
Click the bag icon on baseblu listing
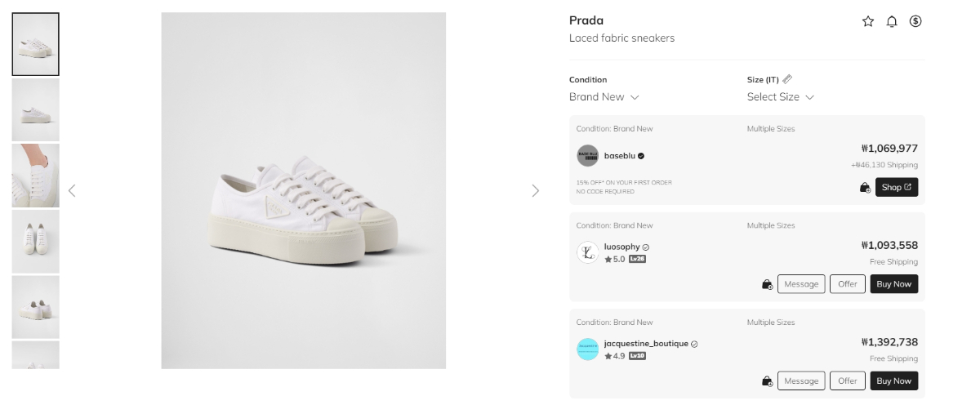(865, 188)
